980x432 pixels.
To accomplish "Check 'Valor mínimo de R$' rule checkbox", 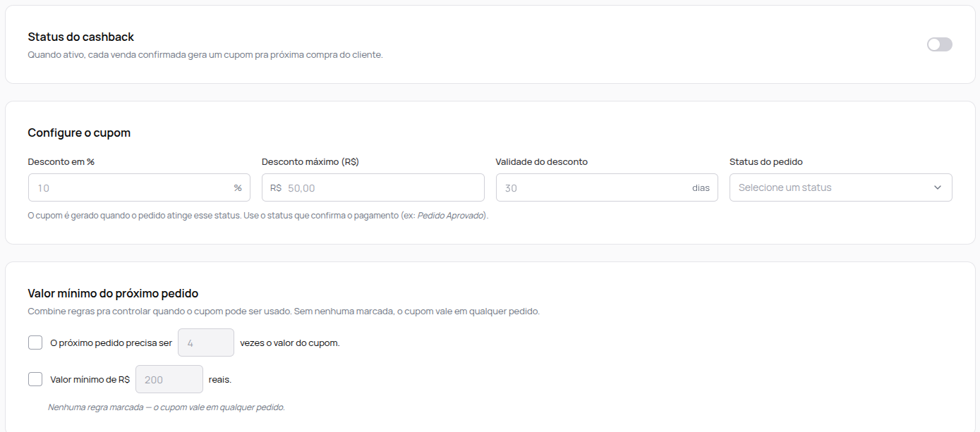I will [x=35, y=379].
